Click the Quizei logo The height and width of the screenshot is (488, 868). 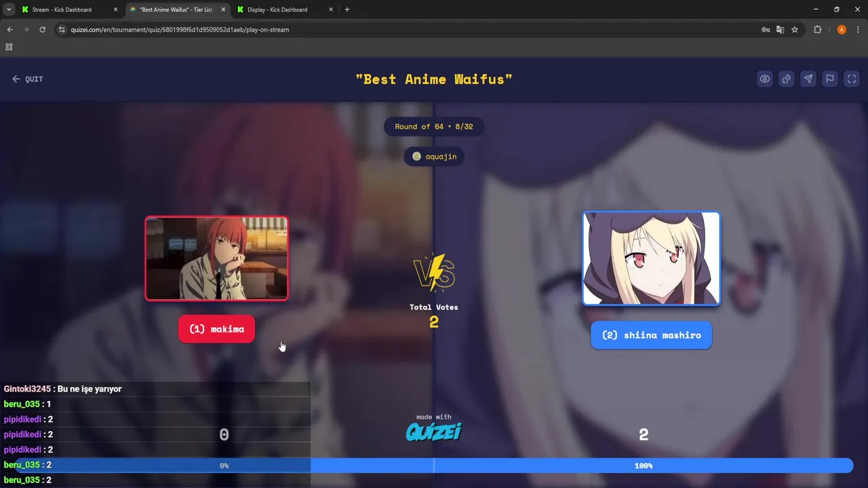pos(434,432)
